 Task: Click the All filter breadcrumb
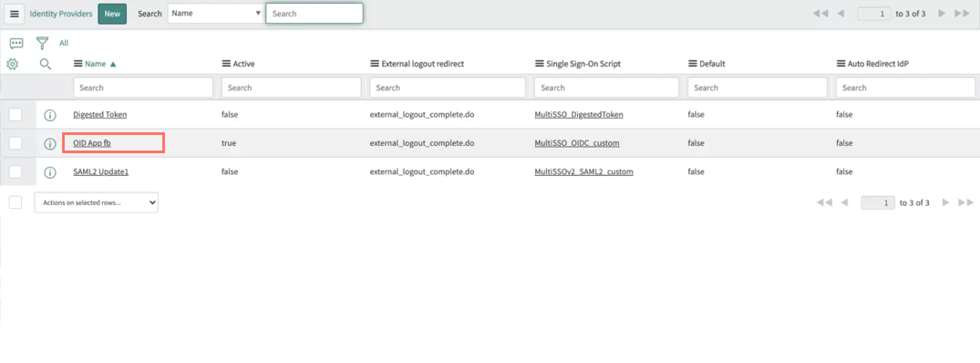[64, 43]
